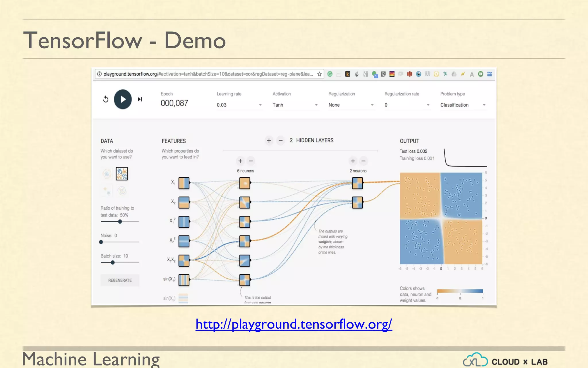Viewport: 588px width, 368px height.
Task: Click the reset network icon
Action: pyautogui.click(x=106, y=99)
